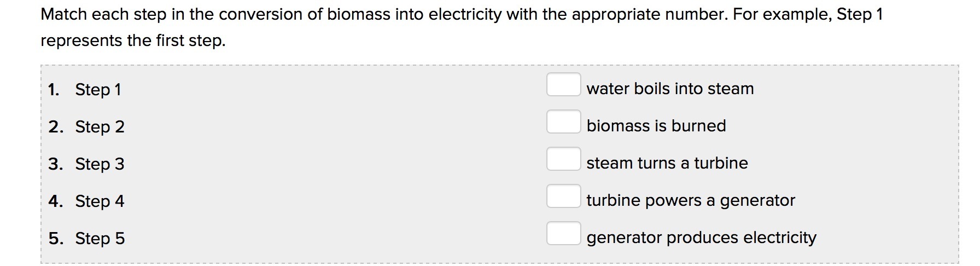Select the 'biomass is burned' answer text

(x=656, y=126)
